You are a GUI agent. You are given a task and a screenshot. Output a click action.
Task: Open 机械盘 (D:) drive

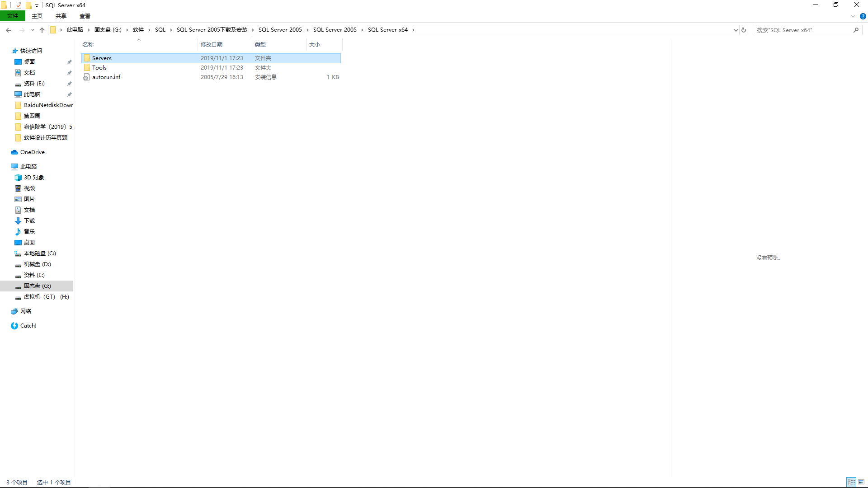(x=38, y=264)
